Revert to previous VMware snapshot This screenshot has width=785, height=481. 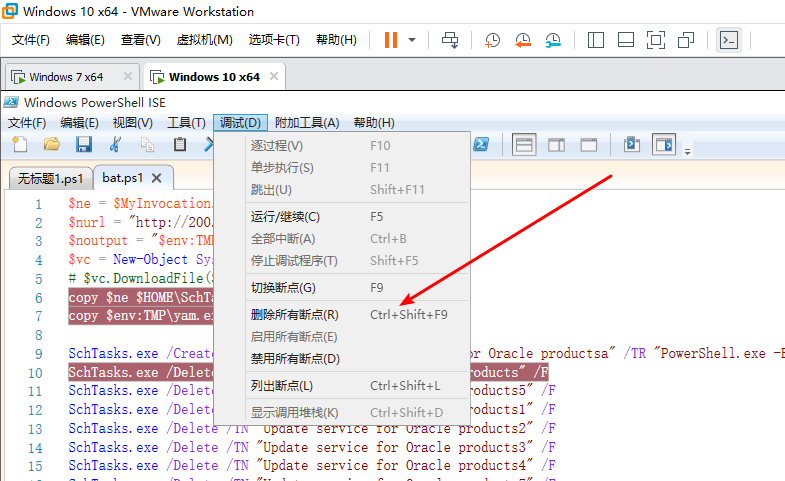pyautogui.click(x=523, y=40)
